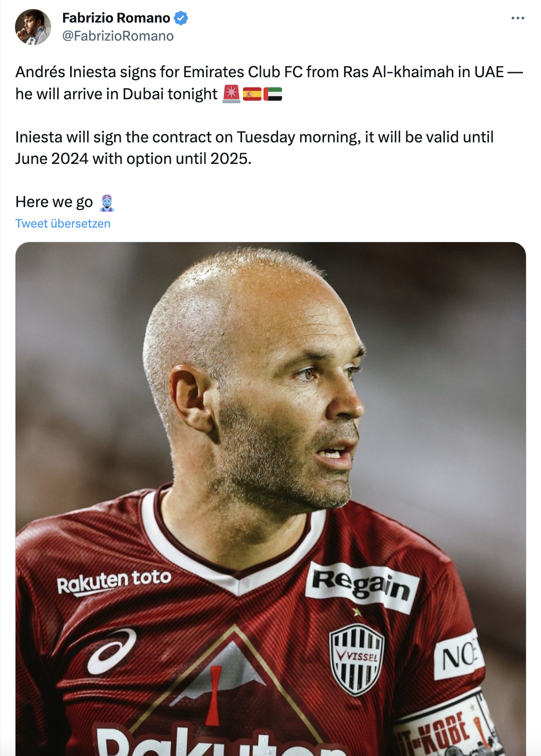
Task: Open the three-dot more options menu
Action: [x=517, y=18]
